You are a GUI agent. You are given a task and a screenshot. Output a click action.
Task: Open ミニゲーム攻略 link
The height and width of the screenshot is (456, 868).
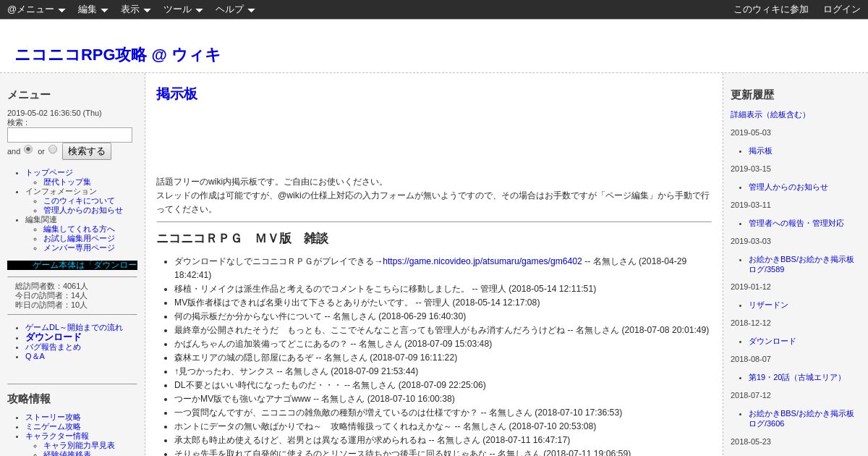click(53, 426)
